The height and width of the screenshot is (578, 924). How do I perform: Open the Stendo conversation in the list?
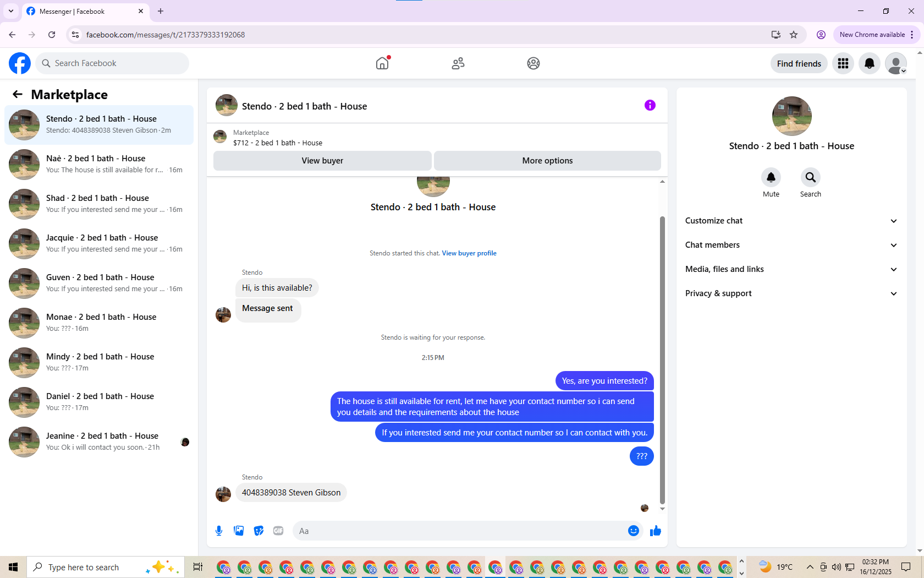pos(99,125)
